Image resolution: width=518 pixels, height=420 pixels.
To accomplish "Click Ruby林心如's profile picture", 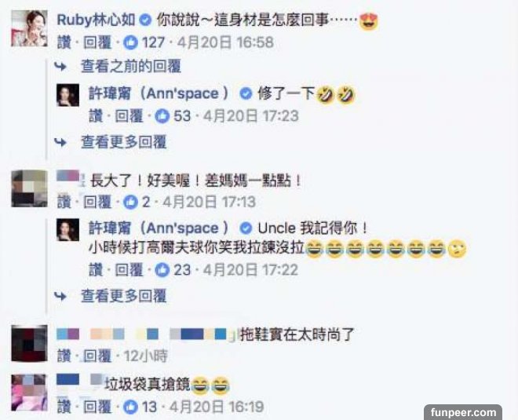I will click(29, 28).
